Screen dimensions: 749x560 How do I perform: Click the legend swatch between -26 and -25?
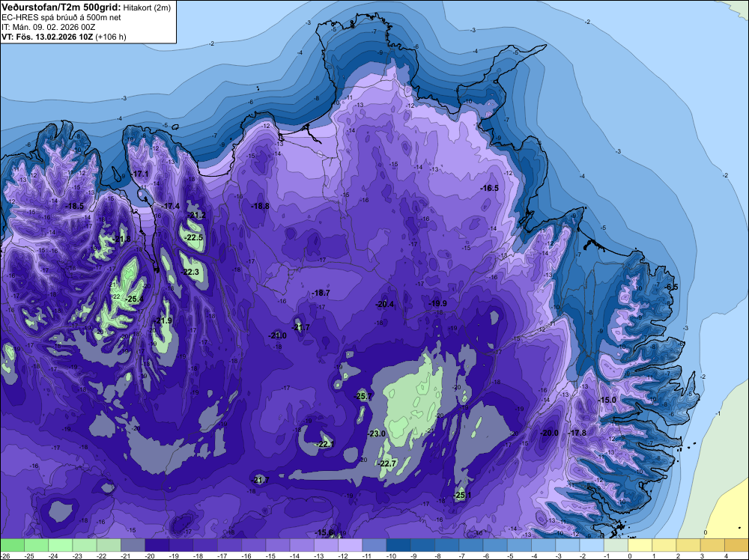(12, 545)
